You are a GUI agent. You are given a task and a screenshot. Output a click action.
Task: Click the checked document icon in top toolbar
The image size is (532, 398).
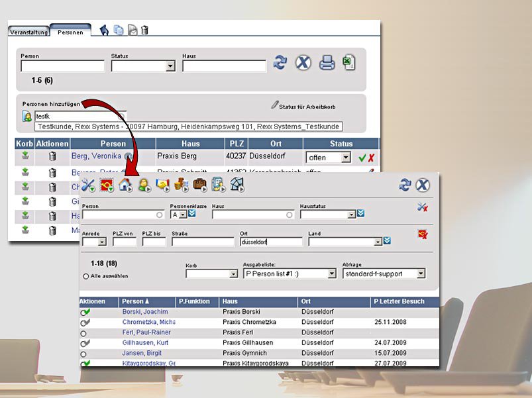(133, 30)
